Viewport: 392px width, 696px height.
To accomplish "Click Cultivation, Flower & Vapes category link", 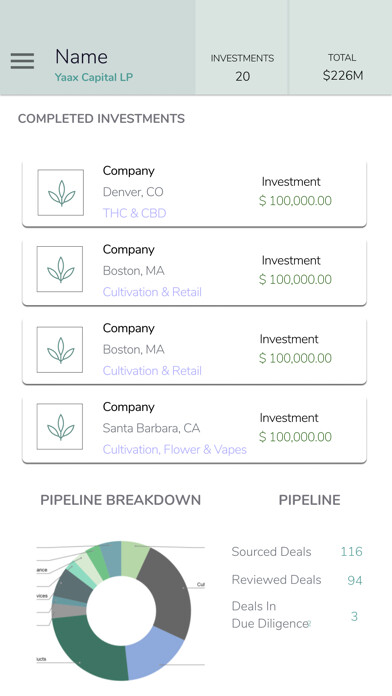I will coord(174,449).
